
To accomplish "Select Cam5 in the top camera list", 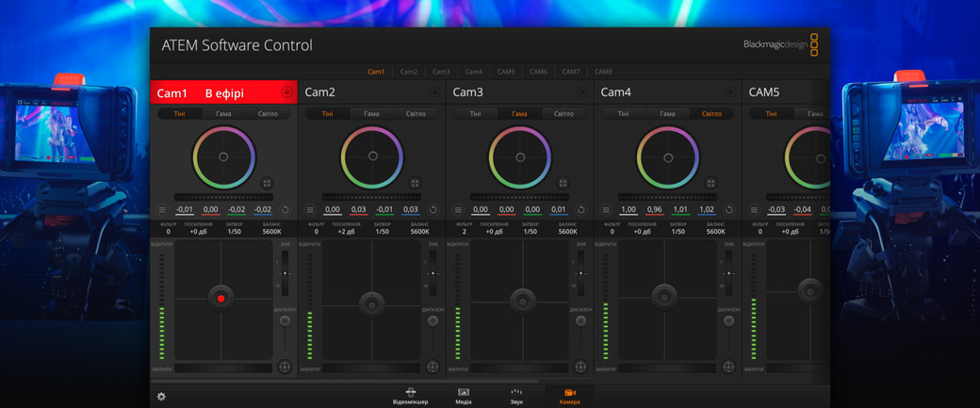I will click(x=506, y=72).
